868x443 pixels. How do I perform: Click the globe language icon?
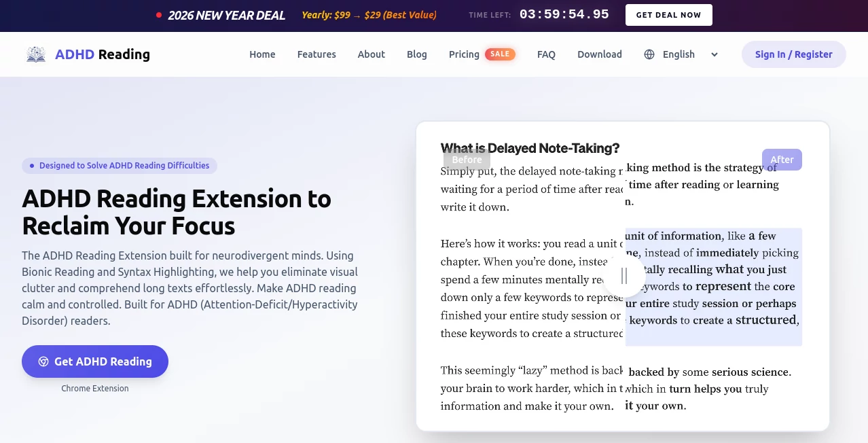649,54
